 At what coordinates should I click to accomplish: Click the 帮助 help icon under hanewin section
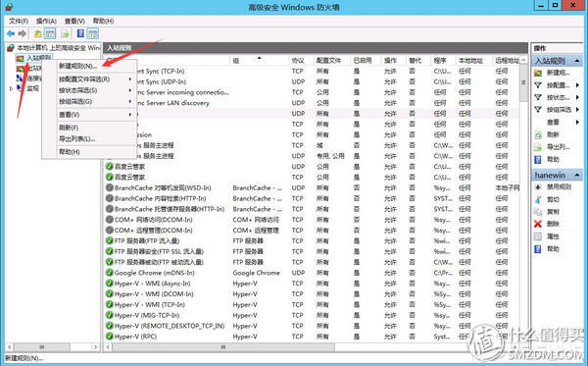pos(538,249)
